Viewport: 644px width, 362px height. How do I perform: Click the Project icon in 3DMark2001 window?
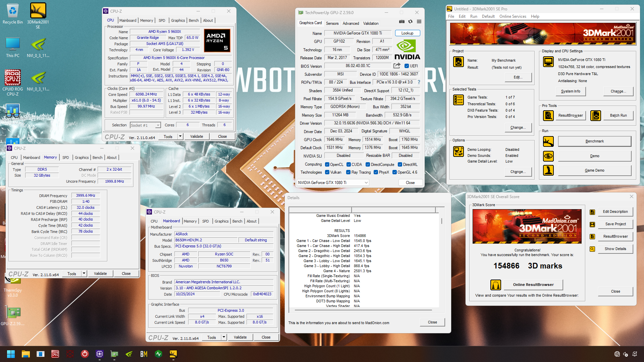(459, 62)
